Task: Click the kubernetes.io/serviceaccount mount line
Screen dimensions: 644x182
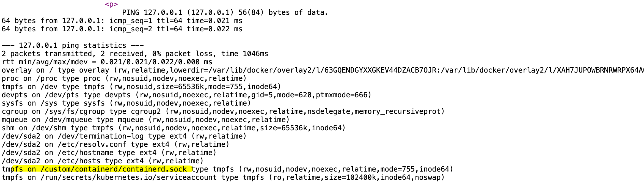Action: [x=223, y=178]
